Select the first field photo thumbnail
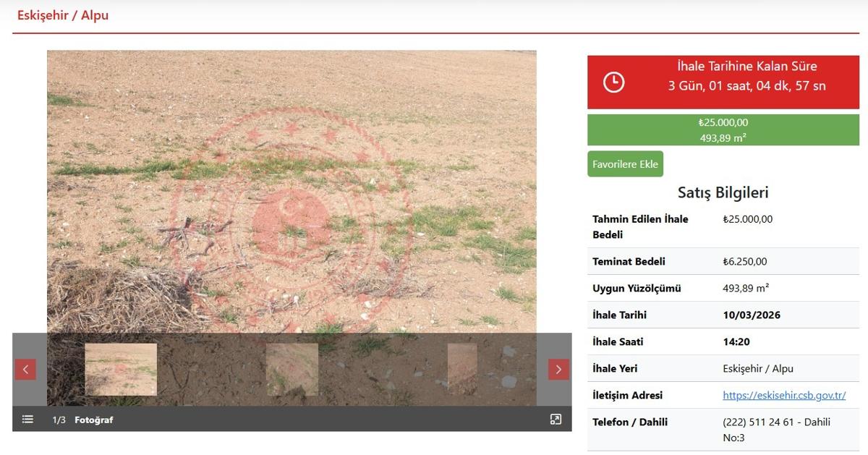The image size is (868, 455). click(121, 369)
